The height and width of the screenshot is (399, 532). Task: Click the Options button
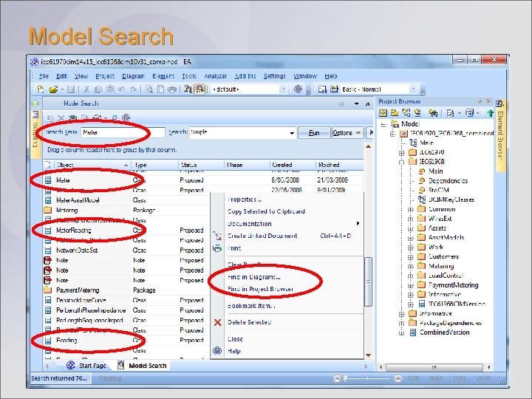(x=347, y=133)
